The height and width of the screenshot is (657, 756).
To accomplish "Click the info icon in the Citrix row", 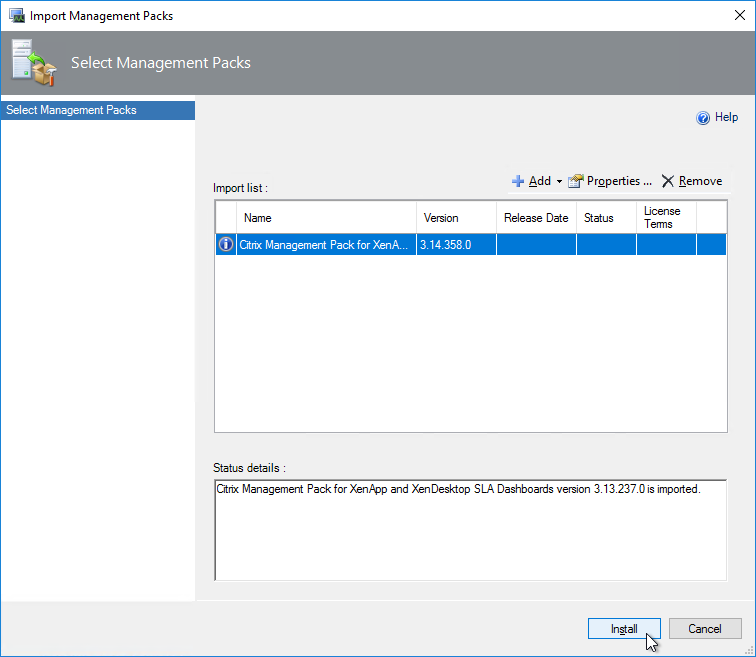I will tap(226, 244).
